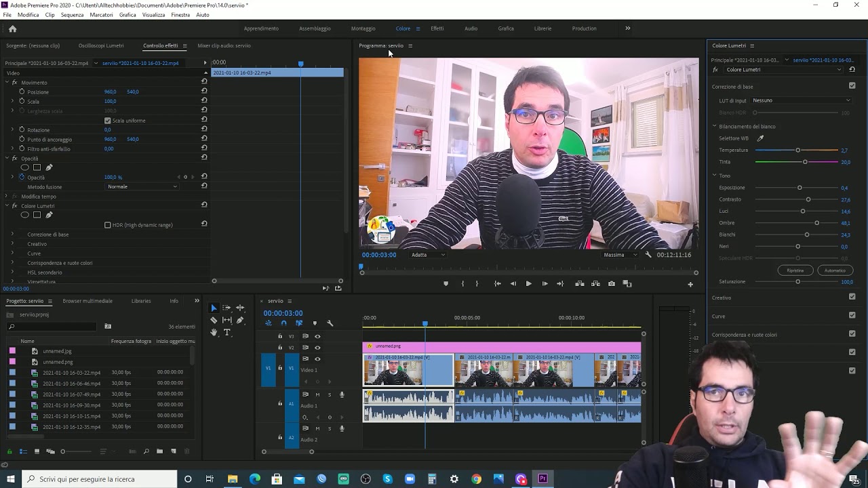Select the Razor tool
Viewport: 868px width, 488px height.
(x=214, y=320)
